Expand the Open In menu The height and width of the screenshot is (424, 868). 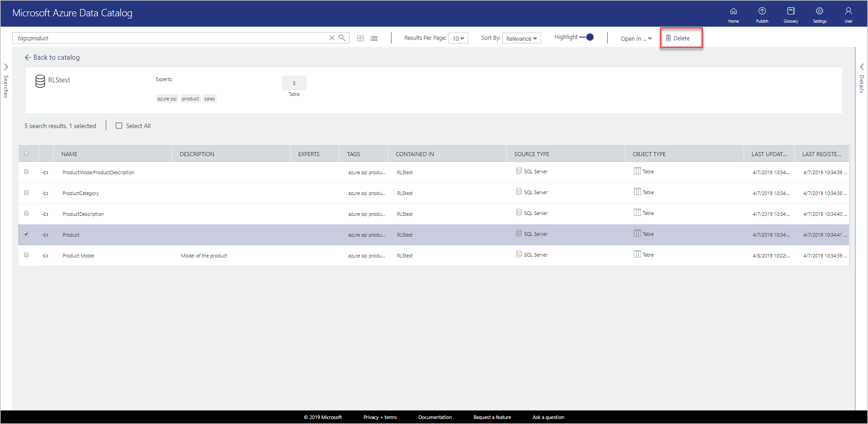pos(636,38)
